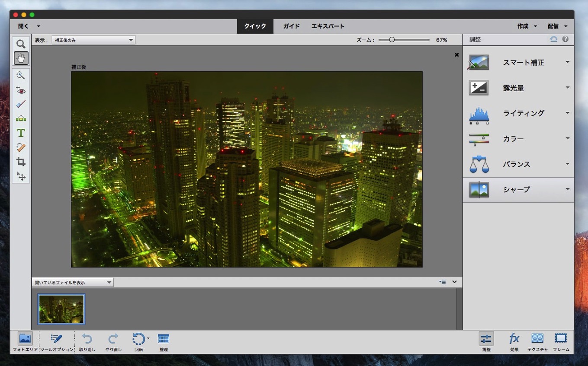Select the city photo thumbnail in bin

tap(61, 309)
